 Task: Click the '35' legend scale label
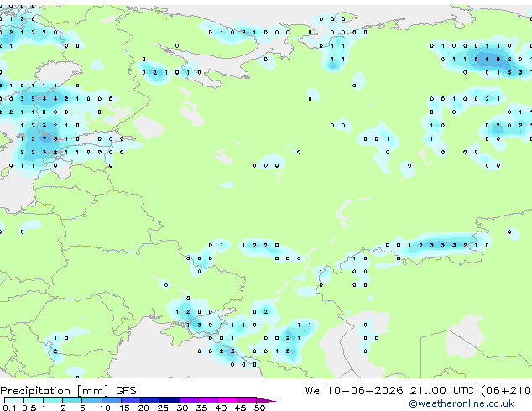click(x=201, y=408)
